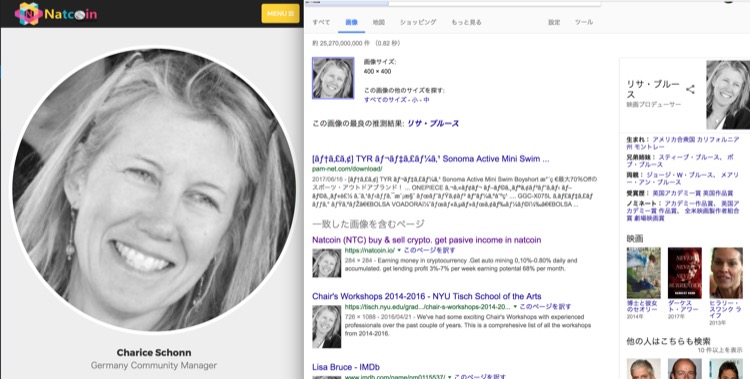Click the 映画プロデューサー subtitle text
Viewport: 750px width, 379px height.
pyautogui.click(x=654, y=104)
